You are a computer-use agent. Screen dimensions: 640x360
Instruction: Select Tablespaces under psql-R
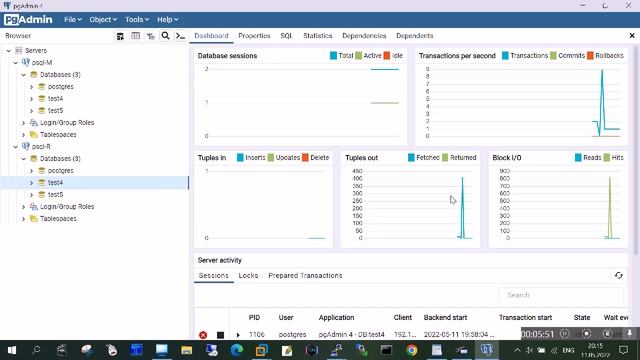58,219
